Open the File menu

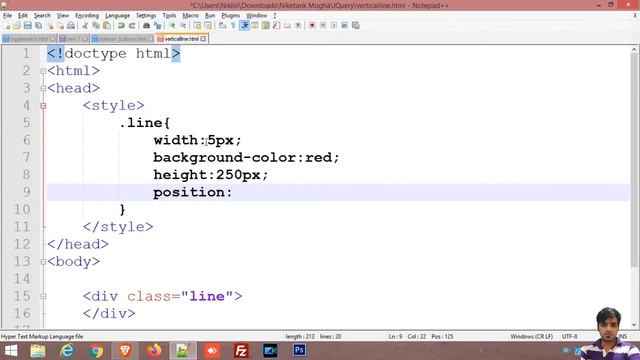coord(7,16)
